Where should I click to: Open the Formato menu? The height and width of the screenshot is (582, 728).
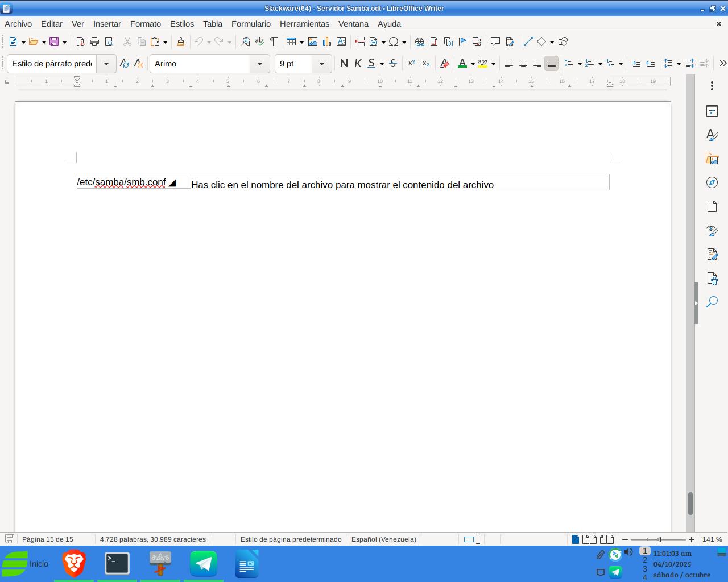pyautogui.click(x=145, y=24)
